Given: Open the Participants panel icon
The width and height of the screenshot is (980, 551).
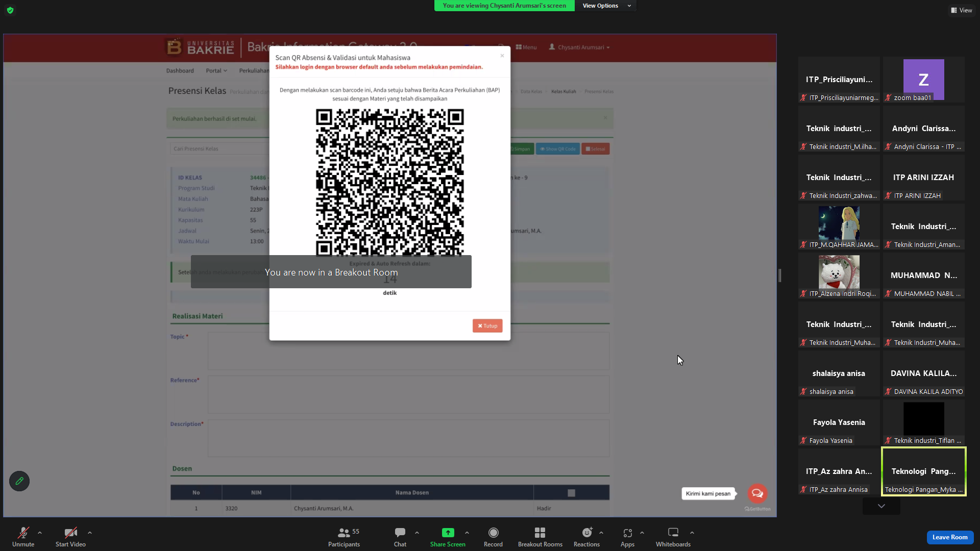Looking at the screenshot, I should point(344,533).
